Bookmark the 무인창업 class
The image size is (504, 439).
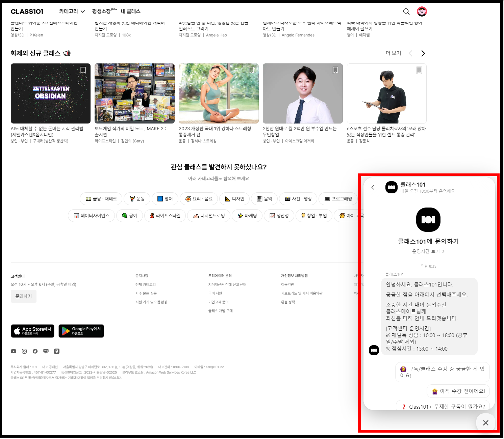click(335, 70)
